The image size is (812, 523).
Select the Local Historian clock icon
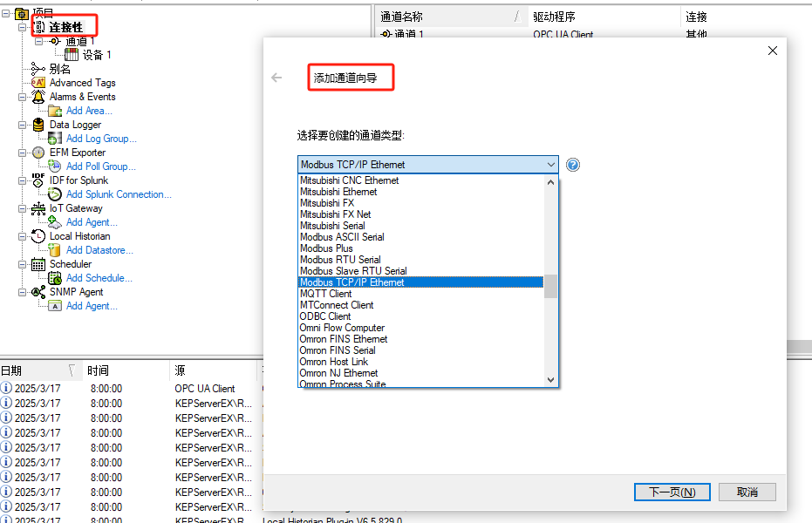tap(38, 236)
